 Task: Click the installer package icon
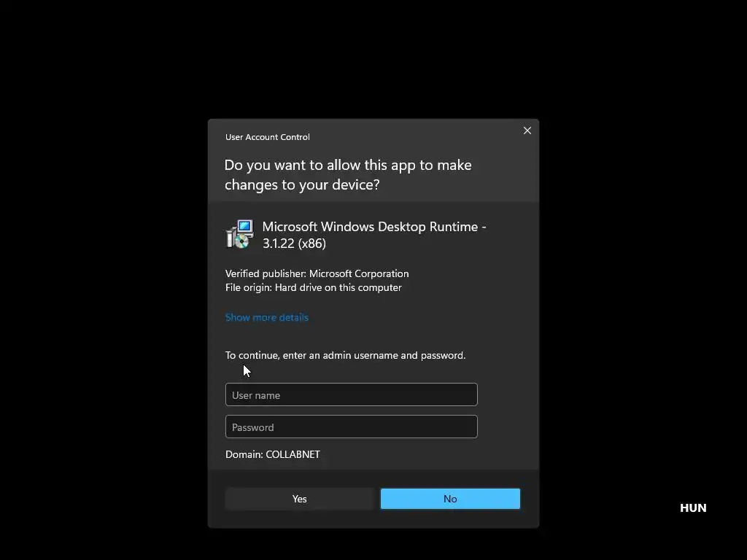click(239, 234)
